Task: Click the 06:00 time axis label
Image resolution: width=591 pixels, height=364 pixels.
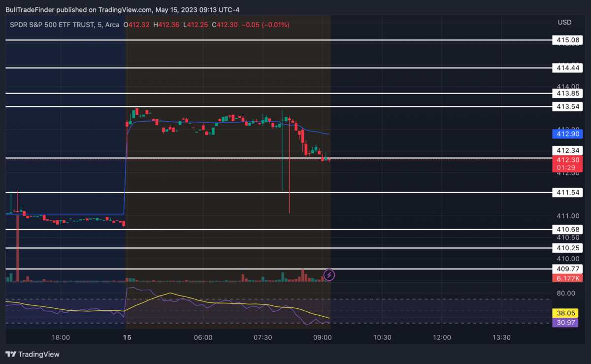Action: [203, 337]
